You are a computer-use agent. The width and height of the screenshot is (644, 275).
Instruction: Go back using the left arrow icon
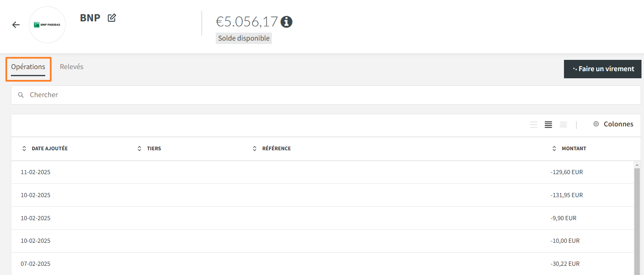(16, 25)
